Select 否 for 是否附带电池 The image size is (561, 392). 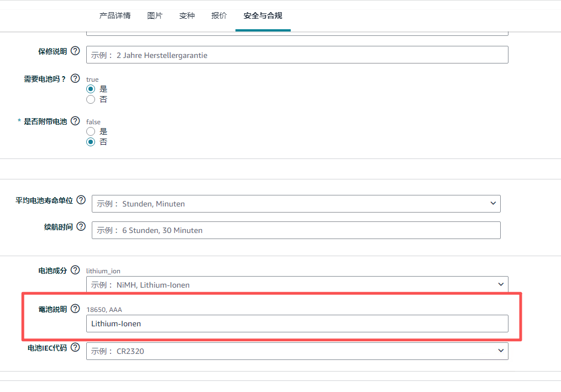pos(91,142)
